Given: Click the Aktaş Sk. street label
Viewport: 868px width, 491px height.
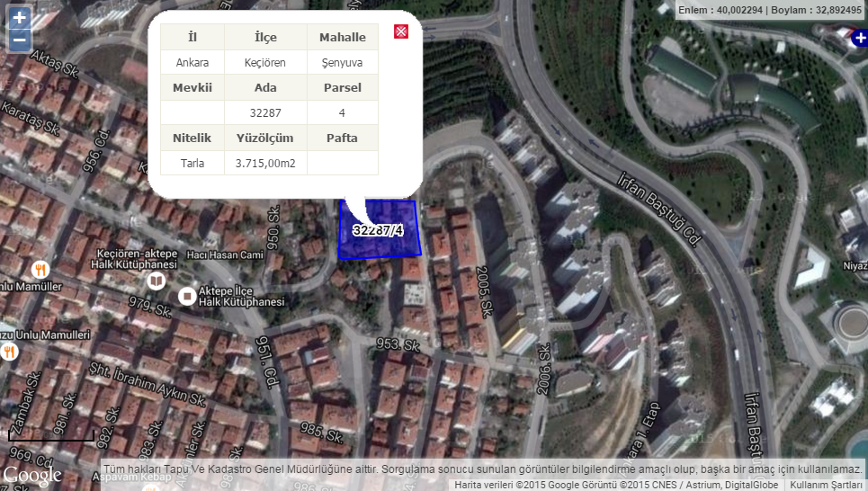Looking at the screenshot, I should (x=54, y=64).
